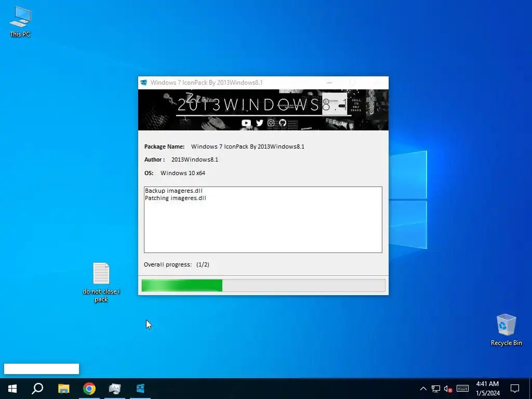
Task: Select the Recycle Bin desktop icon
Action: coord(506,330)
